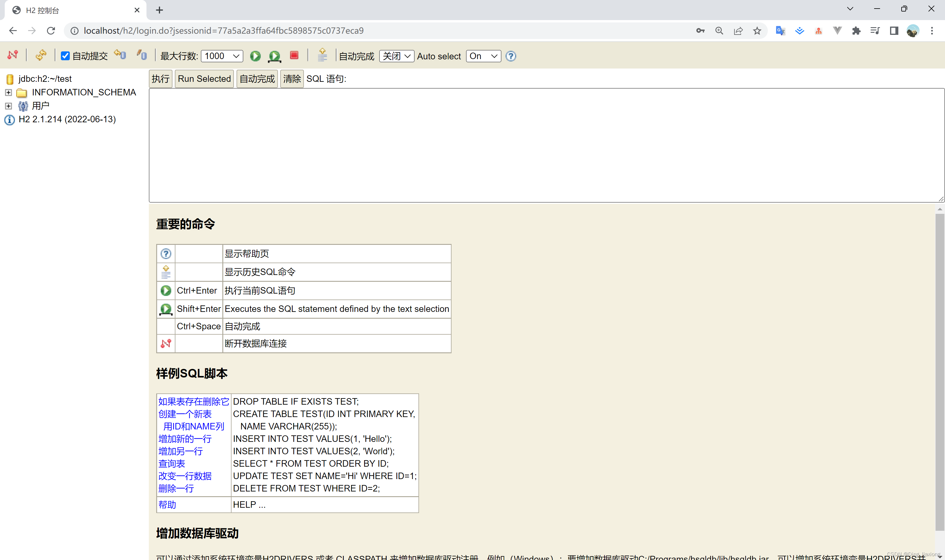
Task: Click the SQL history icon in toolbar
Action: tap(322, 55)
